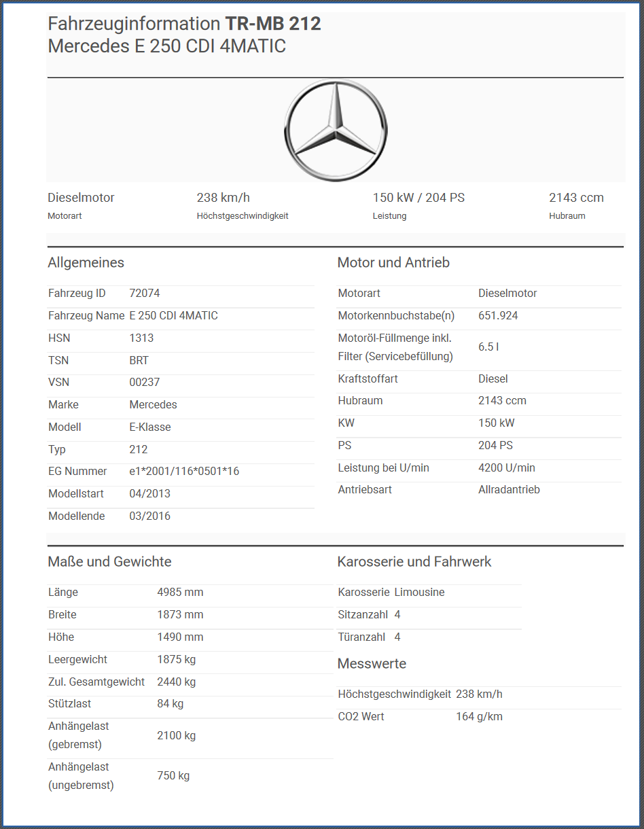Image resolution: width=644 pixels, height=829 pixels.
Task: Select the Motorkennbuchstabe value 651.924
Action: (498, 316)
